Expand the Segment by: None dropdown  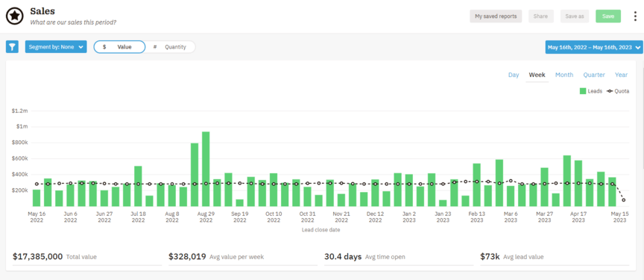click(x=56, y=47)
